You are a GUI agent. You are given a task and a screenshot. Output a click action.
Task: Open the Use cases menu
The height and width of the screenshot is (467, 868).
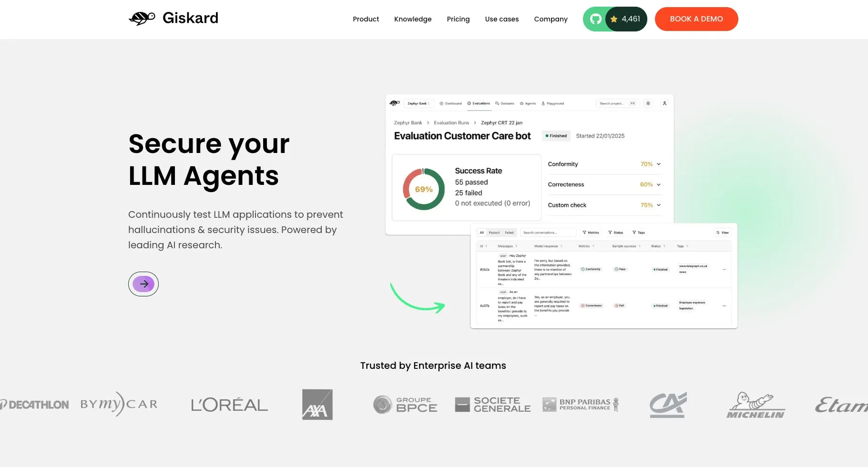(x=502, y=19)
